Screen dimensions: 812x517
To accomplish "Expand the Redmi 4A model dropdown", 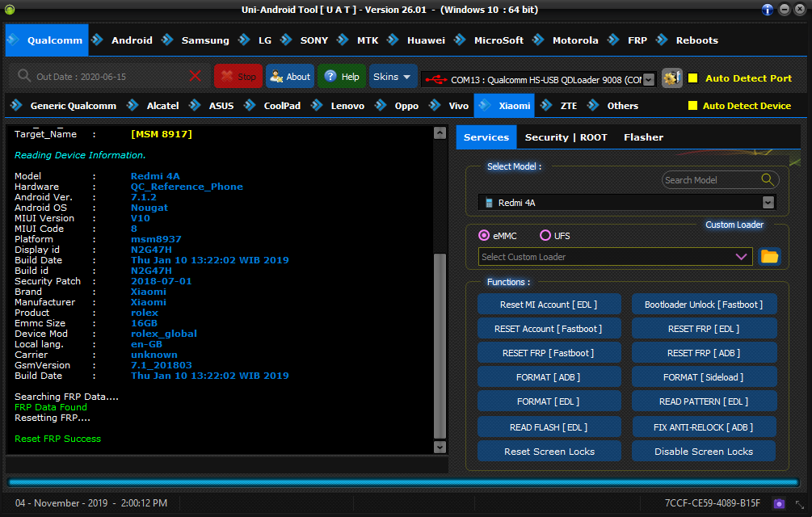I will pyautogui.click(x=768, y=203).
